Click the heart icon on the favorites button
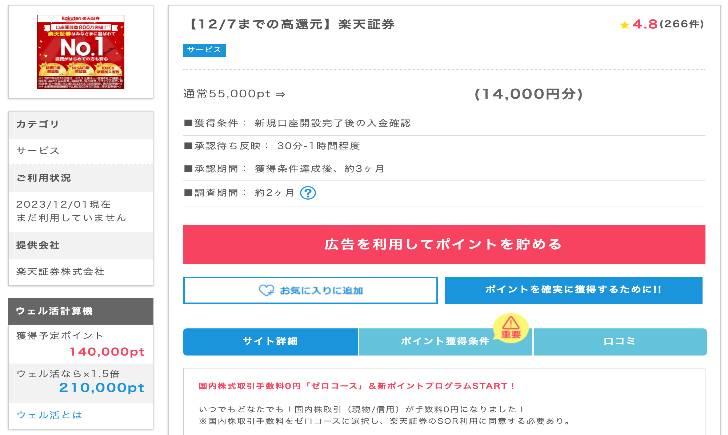728x435 pixels. (x=266, y=290)
